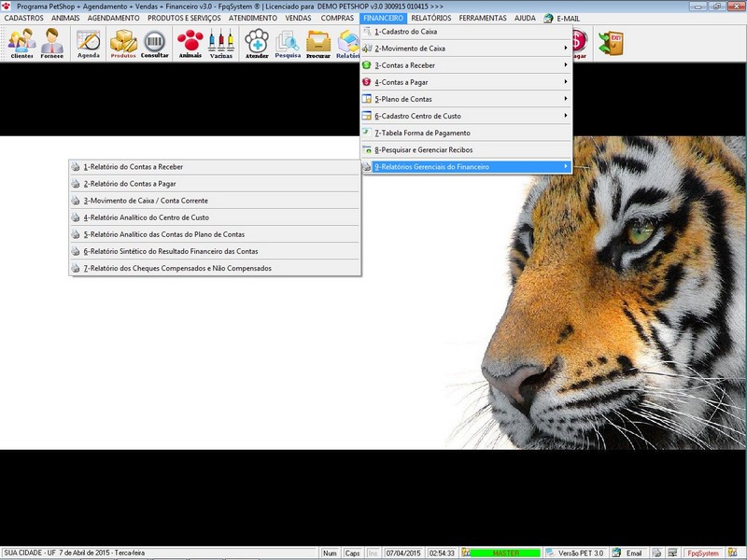
Task: Open the RELATÓRIOS menu
Action: click(x=431, y=18)
